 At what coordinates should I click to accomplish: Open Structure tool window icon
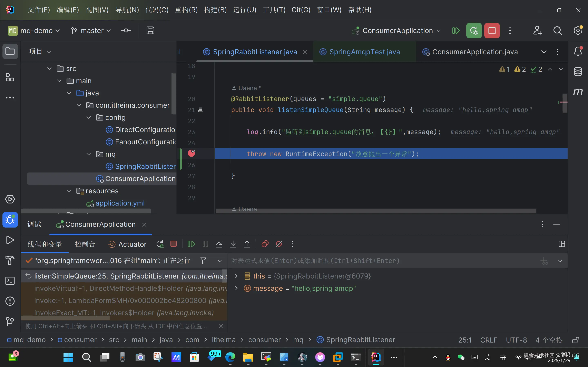10,77
